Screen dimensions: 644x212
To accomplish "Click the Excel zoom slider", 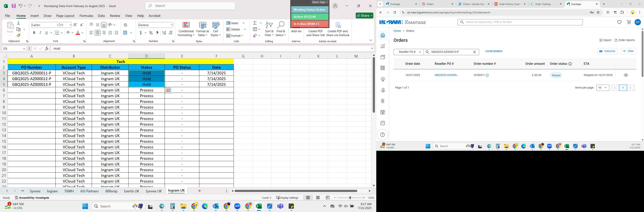I will point(350,198).
